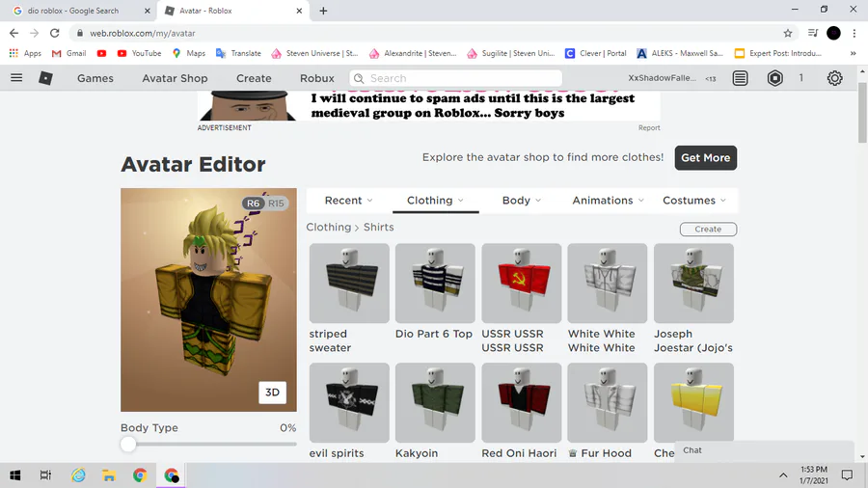This screenshot has width=868, height=488.
Task: Open the Gmail bookmark
Action: (68, 53)
